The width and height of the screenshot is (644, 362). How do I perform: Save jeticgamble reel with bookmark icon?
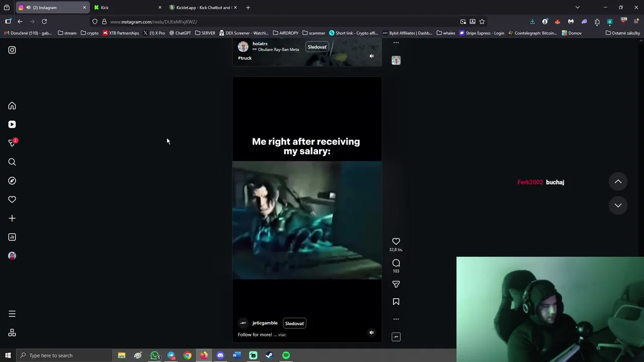pyautogui.click(x=396, y=302)
